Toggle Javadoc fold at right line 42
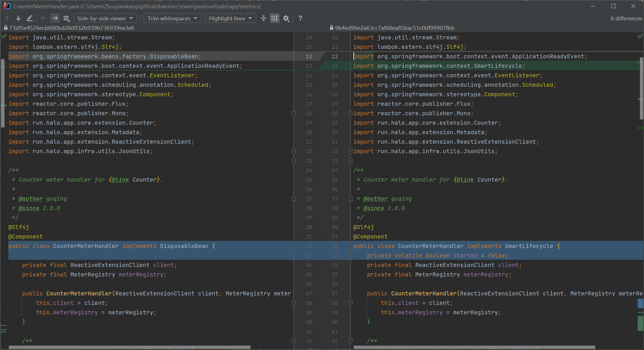This screenshot has height=350, width=644. [351, 341]
